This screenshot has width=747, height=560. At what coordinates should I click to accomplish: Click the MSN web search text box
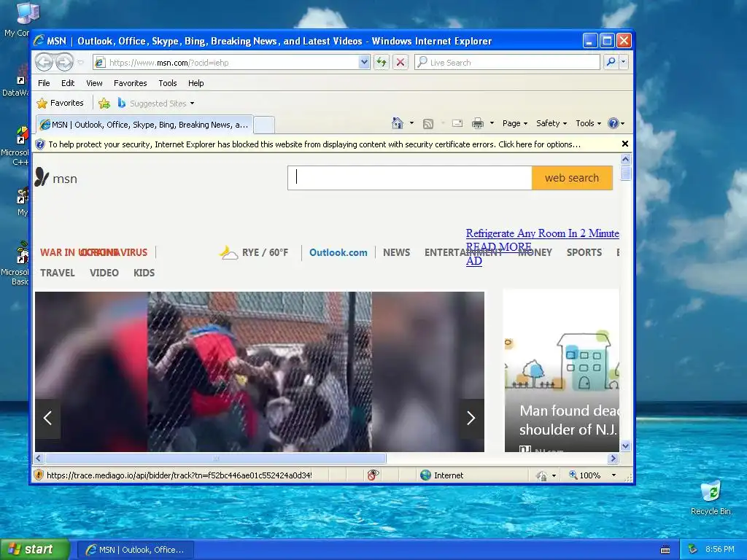click(x=410, y=178)
